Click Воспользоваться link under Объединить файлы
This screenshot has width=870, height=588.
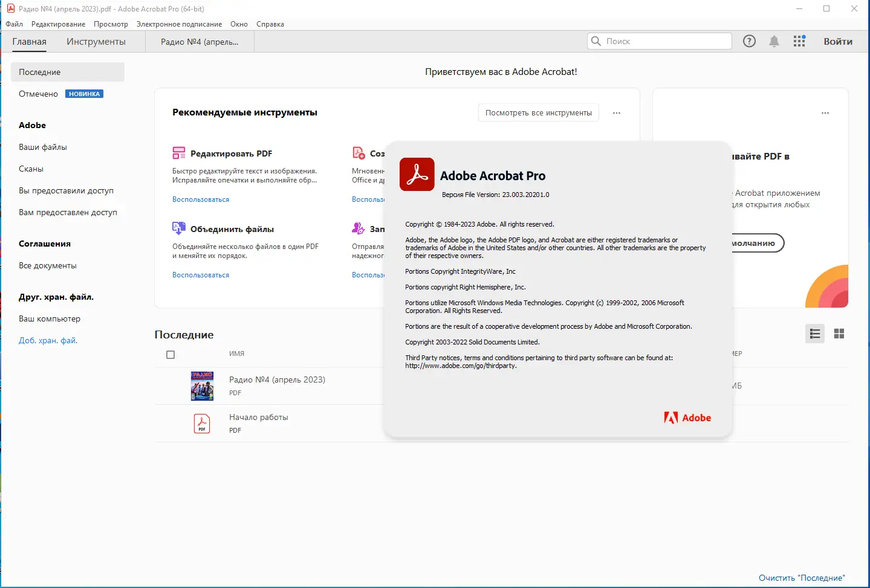[201, 275]
